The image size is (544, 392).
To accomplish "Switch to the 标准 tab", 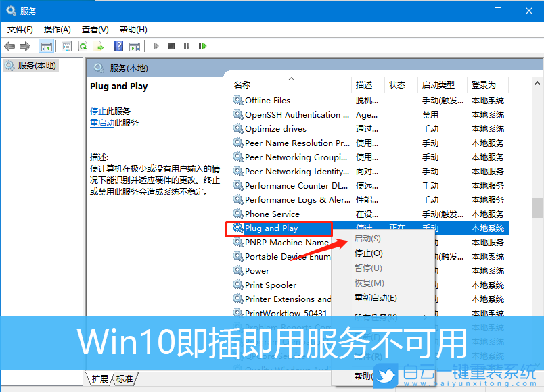I will pos(124,380).
